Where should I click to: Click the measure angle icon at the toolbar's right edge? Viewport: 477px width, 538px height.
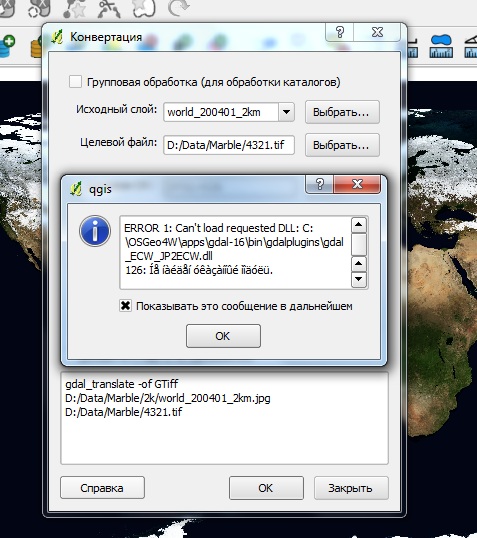[470, 46]
